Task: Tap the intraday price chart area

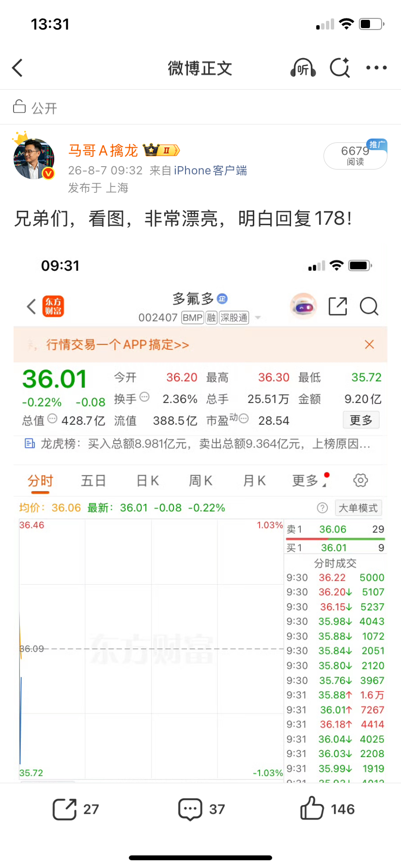Action: coord(151,649)
